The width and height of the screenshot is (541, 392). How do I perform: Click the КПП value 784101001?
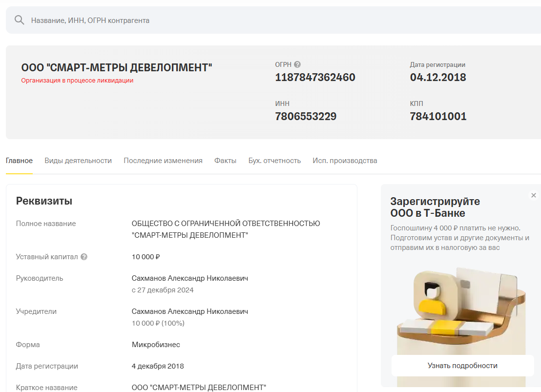[x=438, y=117]
